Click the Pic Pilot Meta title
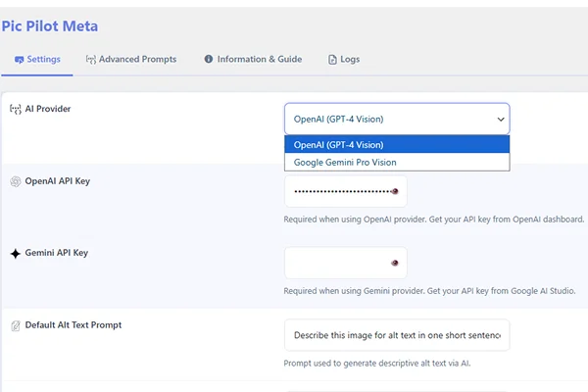 (x=50, y=26)
